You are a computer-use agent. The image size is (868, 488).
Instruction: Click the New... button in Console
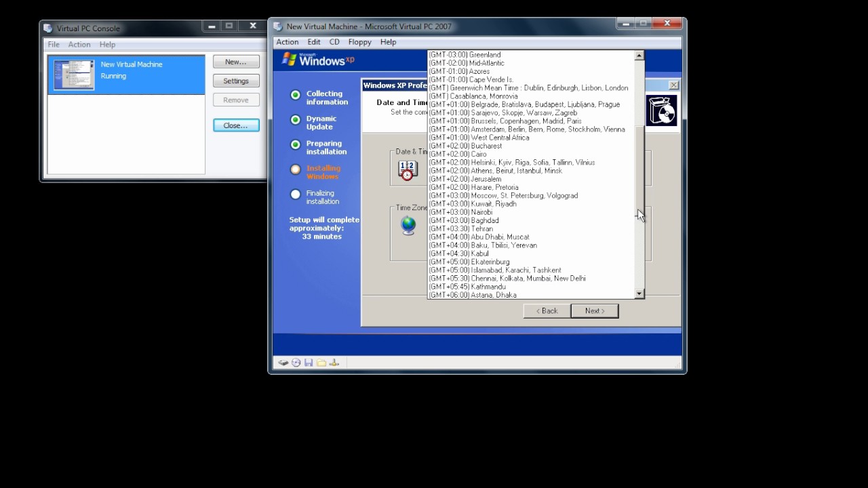click(x=236, y=62)
